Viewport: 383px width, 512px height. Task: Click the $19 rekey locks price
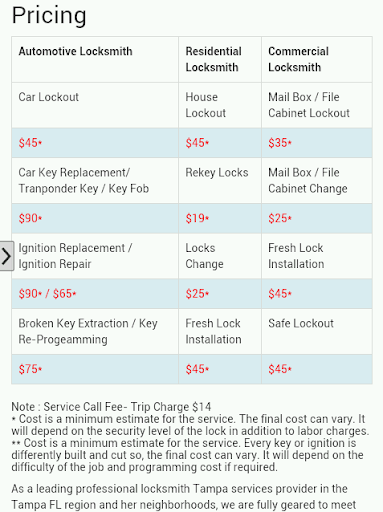pos(197,218)
